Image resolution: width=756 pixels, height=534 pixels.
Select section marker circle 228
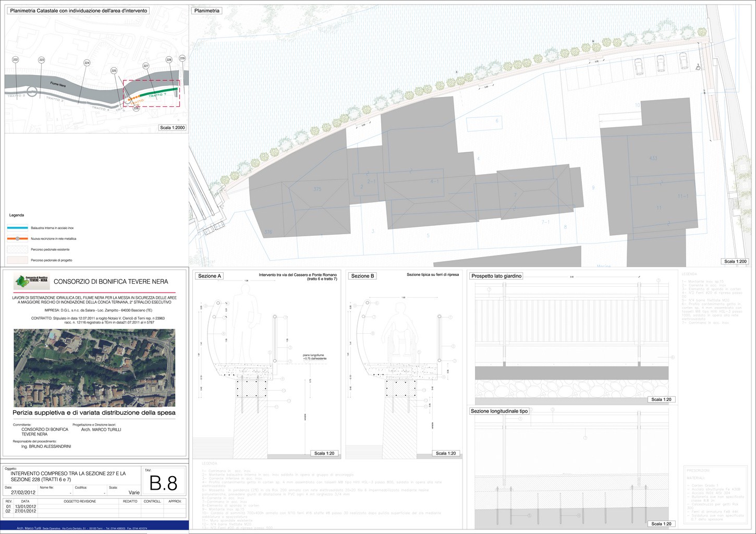pyautogui.click(x=169, y=60)
